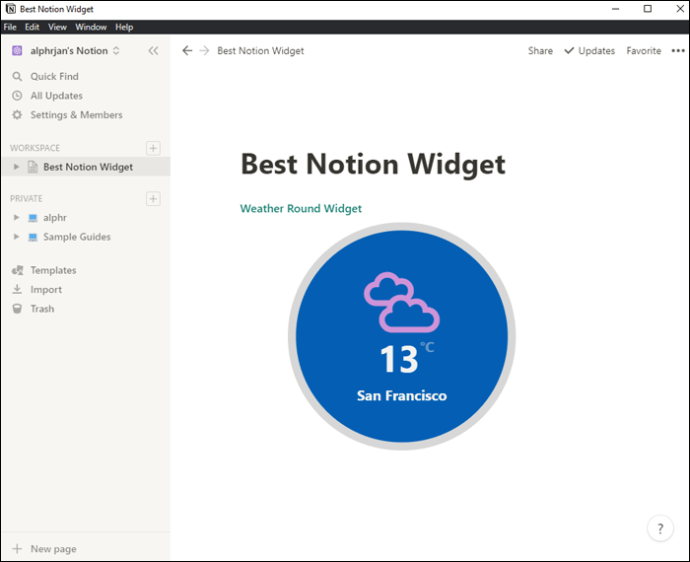Click the San Francisco city label
The image size is (690, 562).
402,396
